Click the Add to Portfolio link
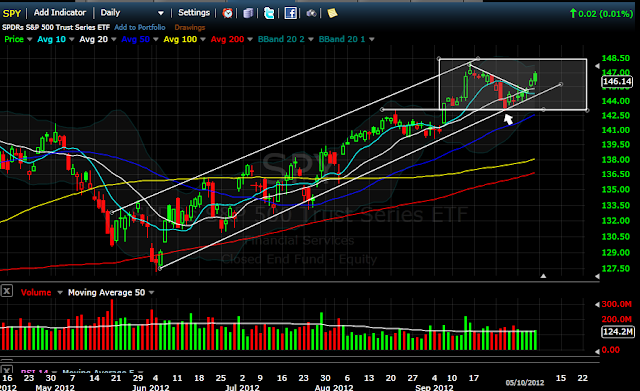 pyautogui.click(x=140, y=27)
